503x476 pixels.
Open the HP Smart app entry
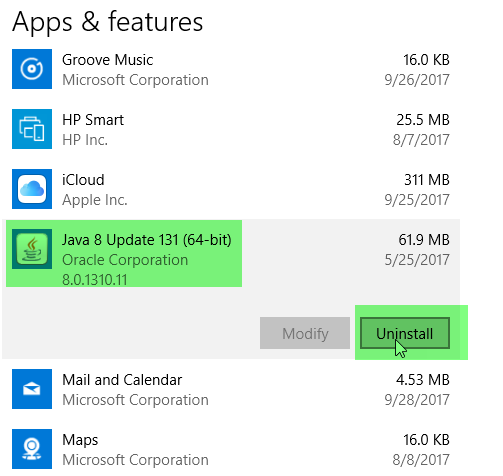click(x=231, y=129)
